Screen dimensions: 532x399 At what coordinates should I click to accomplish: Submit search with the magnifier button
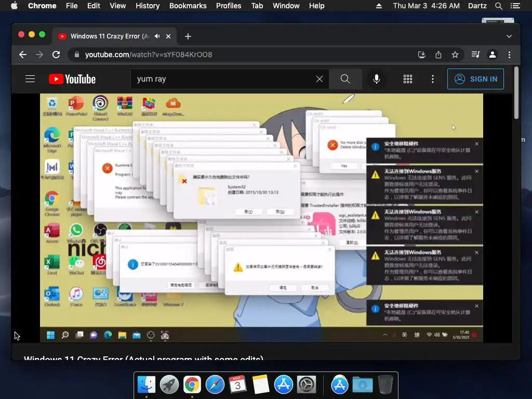tap(345, 79)
